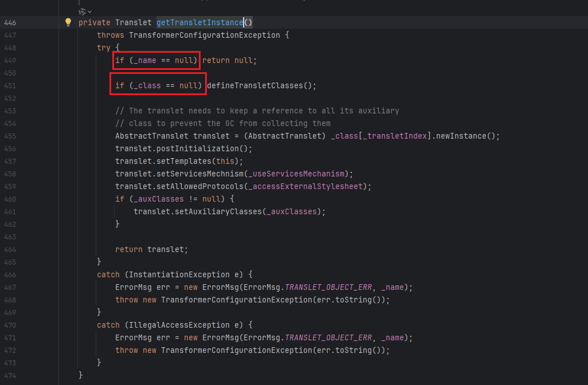Viewport: 588px width, 385px height.
Task: Click the 'return translet' statement
Action: pos(151,249)
